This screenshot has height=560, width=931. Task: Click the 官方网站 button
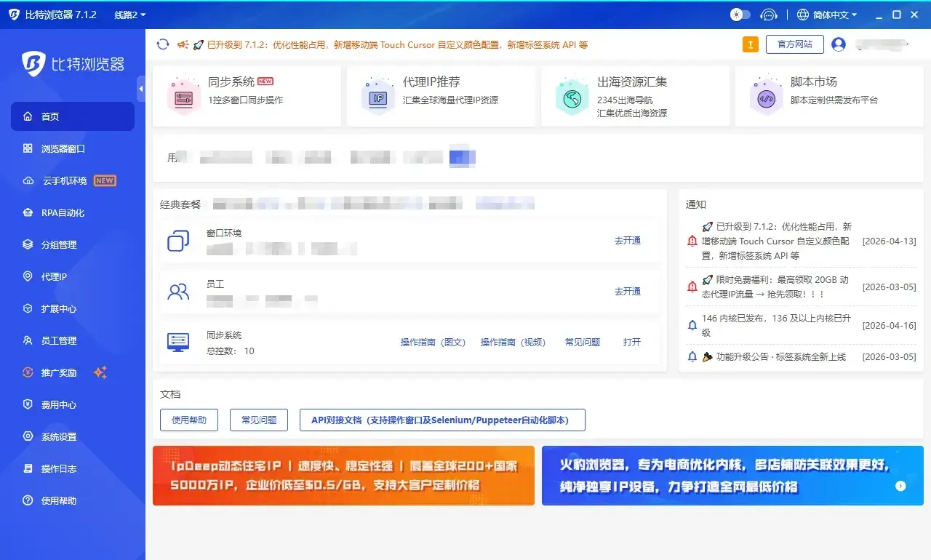[794, 44]
